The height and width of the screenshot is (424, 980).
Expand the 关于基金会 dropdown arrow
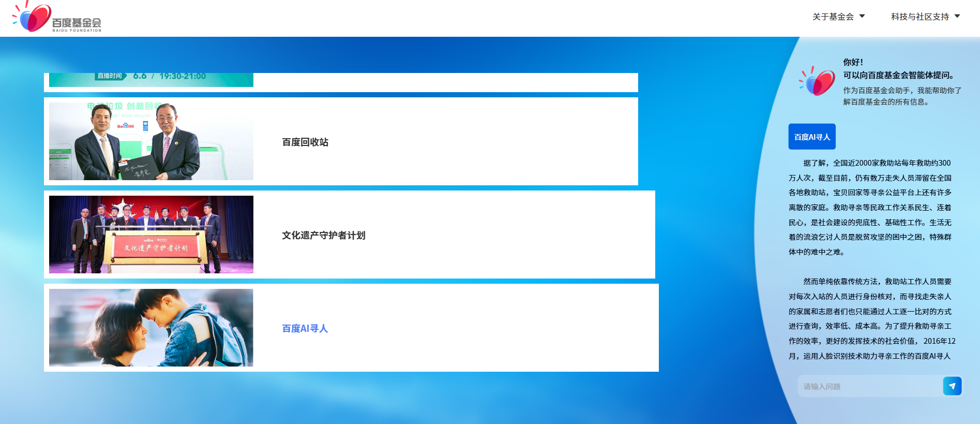[862, 16]
